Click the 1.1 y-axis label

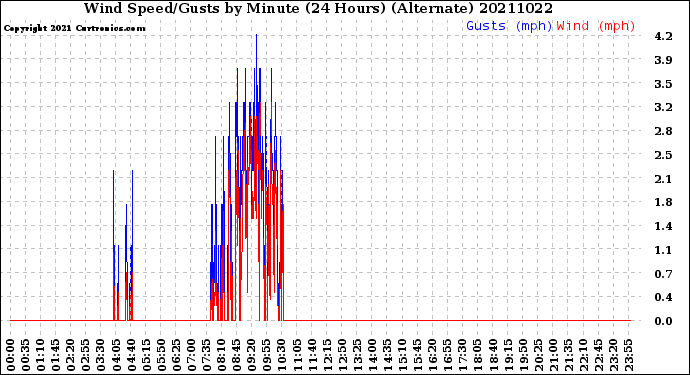[x=663, y=250]
